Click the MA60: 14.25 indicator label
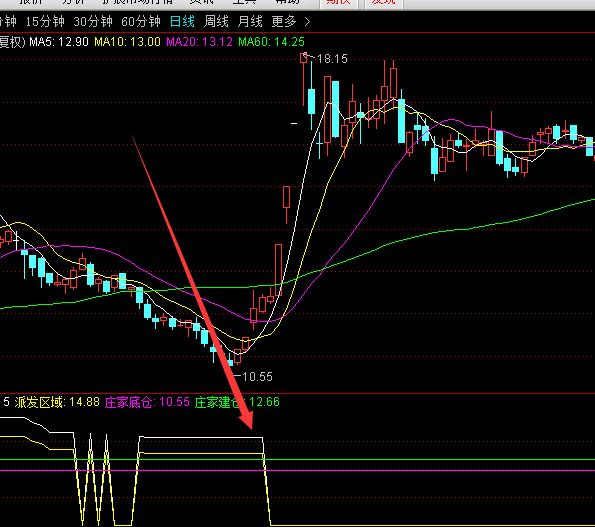 pos(271,42)
